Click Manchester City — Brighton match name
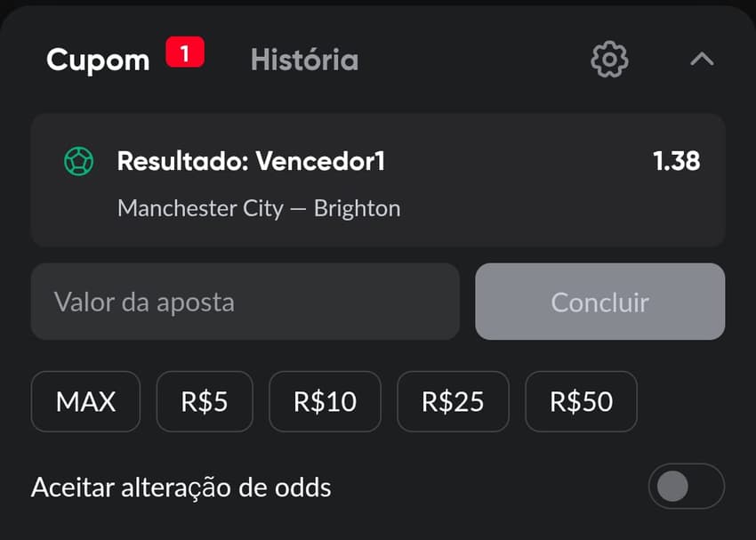Screen dimensions: 756x540 pos(258,208)
